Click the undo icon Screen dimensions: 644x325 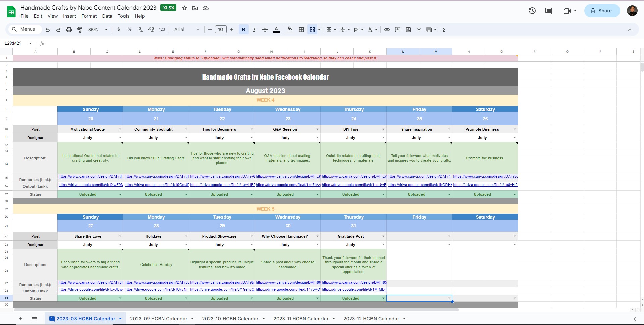tap(48, 30)
